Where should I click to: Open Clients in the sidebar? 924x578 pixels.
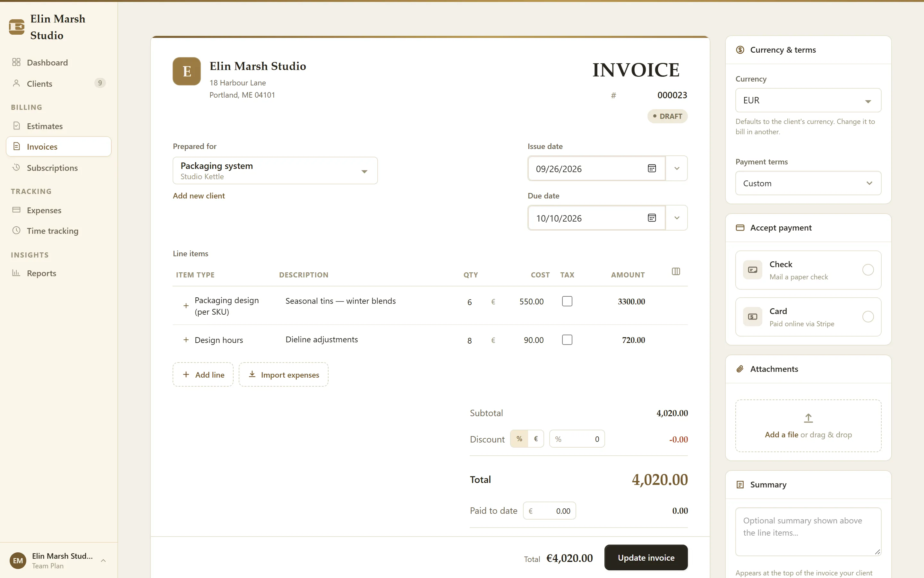(58, 83)
